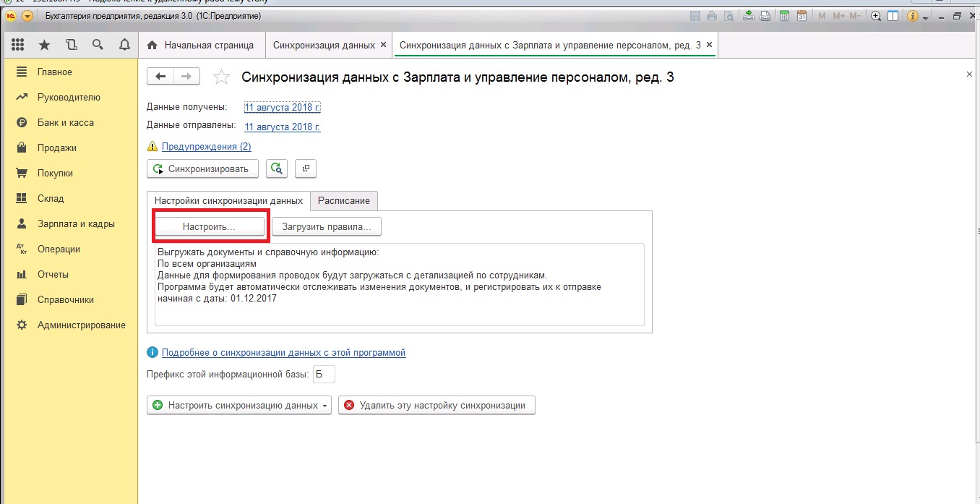This screenshot has width=980, height=504.
Task: Open the 1C main menu dropdown arrow
Action: click(x=27, y=16)
